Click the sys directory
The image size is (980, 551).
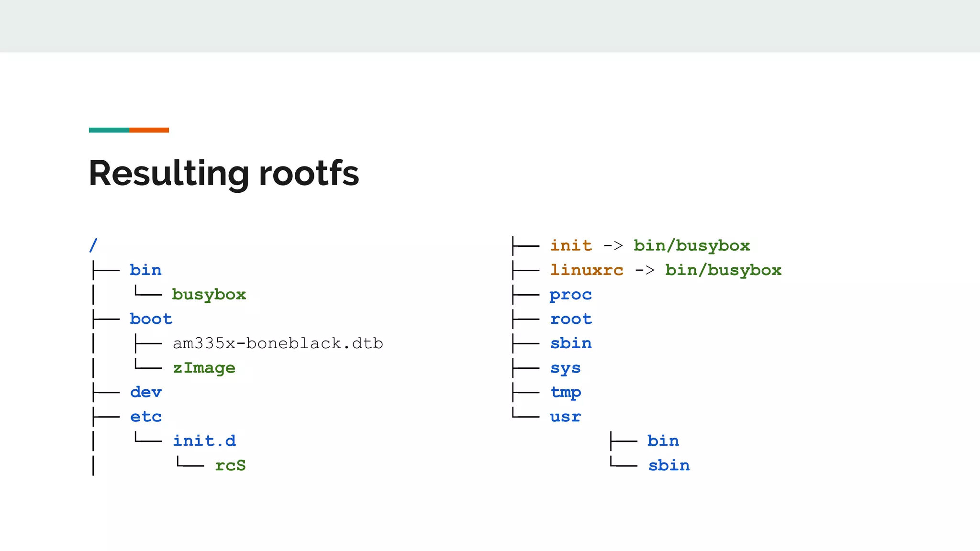[565, 368]
